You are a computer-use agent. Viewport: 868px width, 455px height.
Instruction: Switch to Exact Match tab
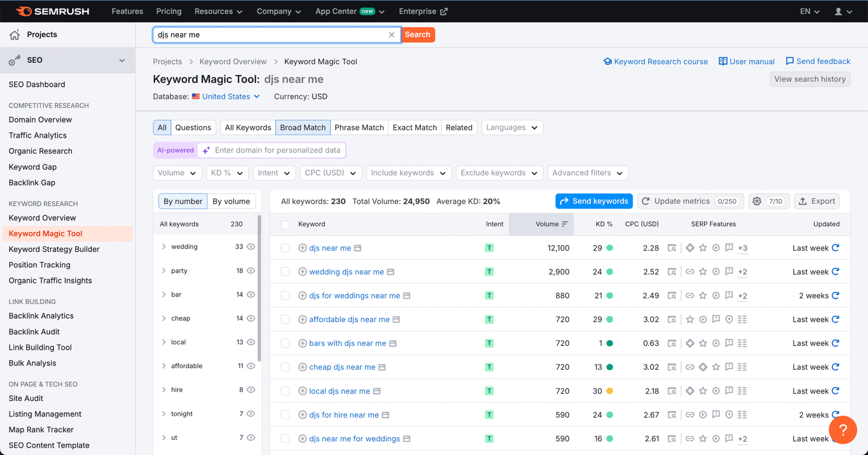point(414,127)
